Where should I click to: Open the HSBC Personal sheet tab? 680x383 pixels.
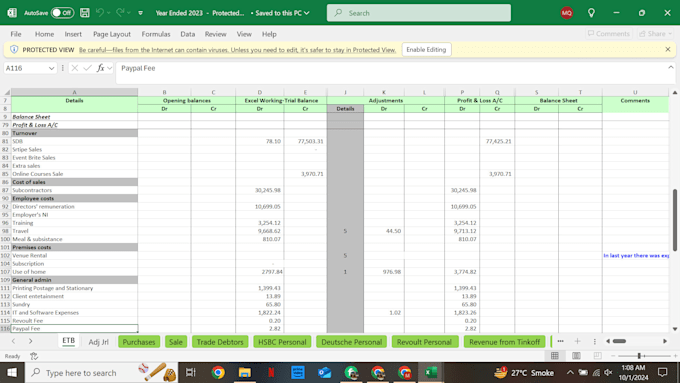point(282,342)
